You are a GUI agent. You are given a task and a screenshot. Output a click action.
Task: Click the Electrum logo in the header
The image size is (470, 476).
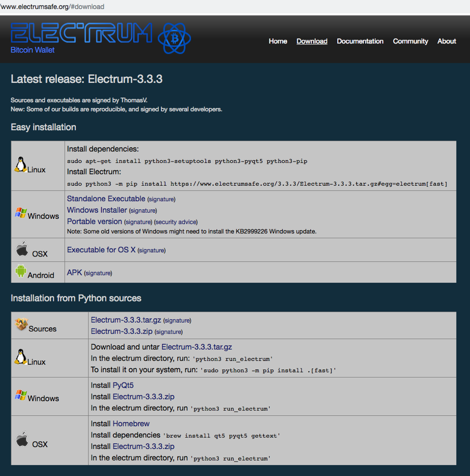(x=82, y=33)
